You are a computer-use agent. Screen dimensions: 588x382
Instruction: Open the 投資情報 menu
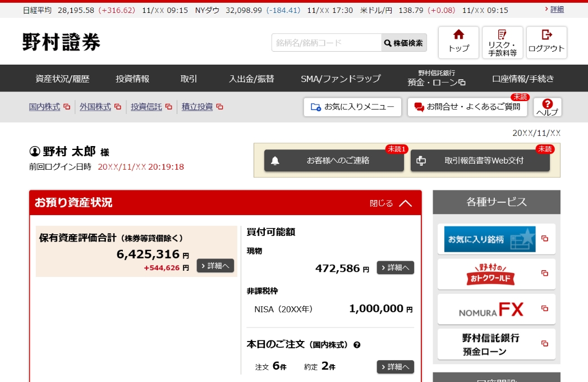132,79
